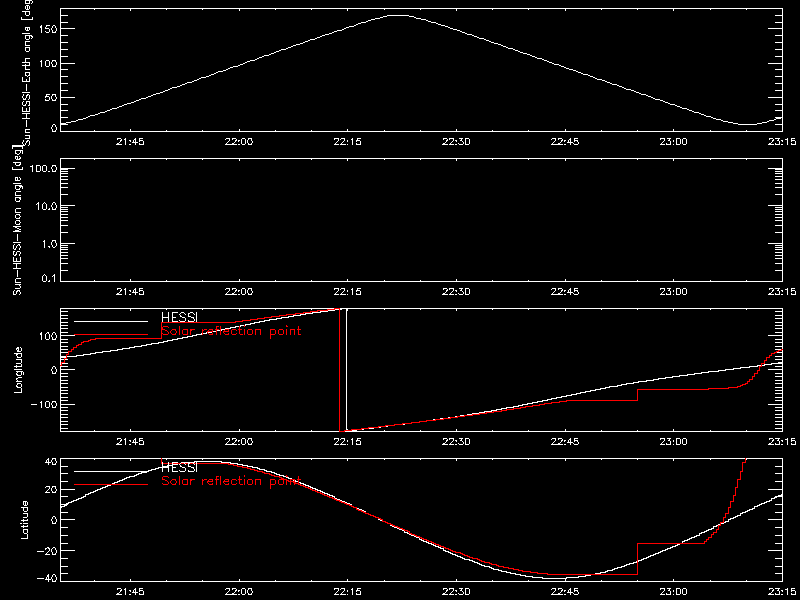Click the Sun-HESSI-Moon angle axis title
Viewport: 800px width, 600px height.
coord(18,220)
